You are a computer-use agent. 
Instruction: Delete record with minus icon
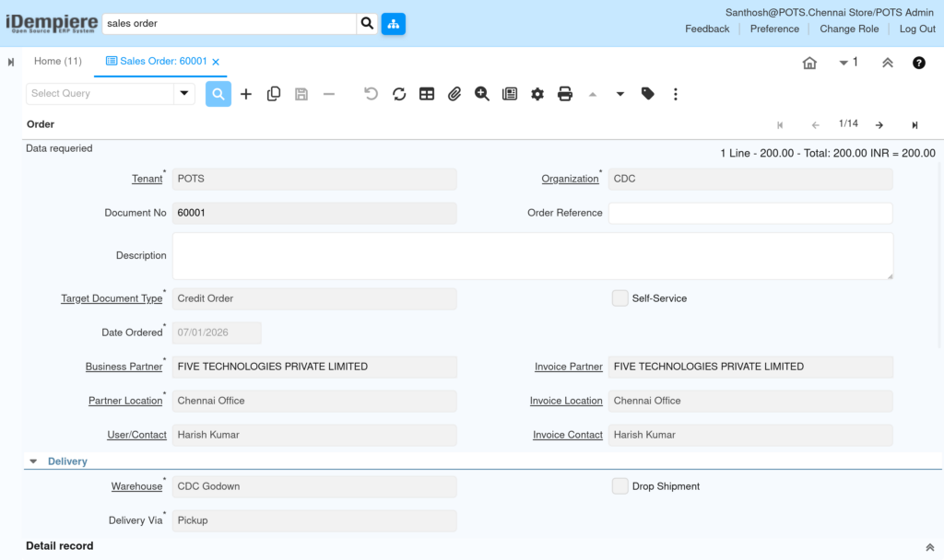329,94
